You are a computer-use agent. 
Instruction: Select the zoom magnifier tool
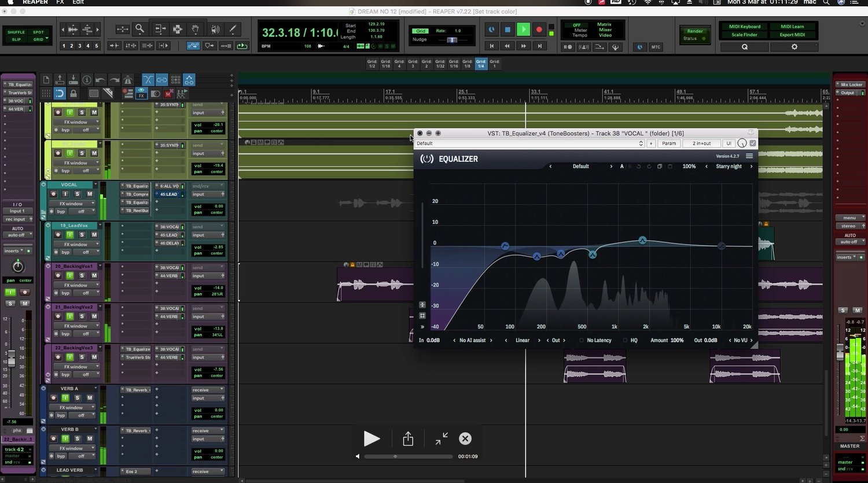(x=139, y=29)
